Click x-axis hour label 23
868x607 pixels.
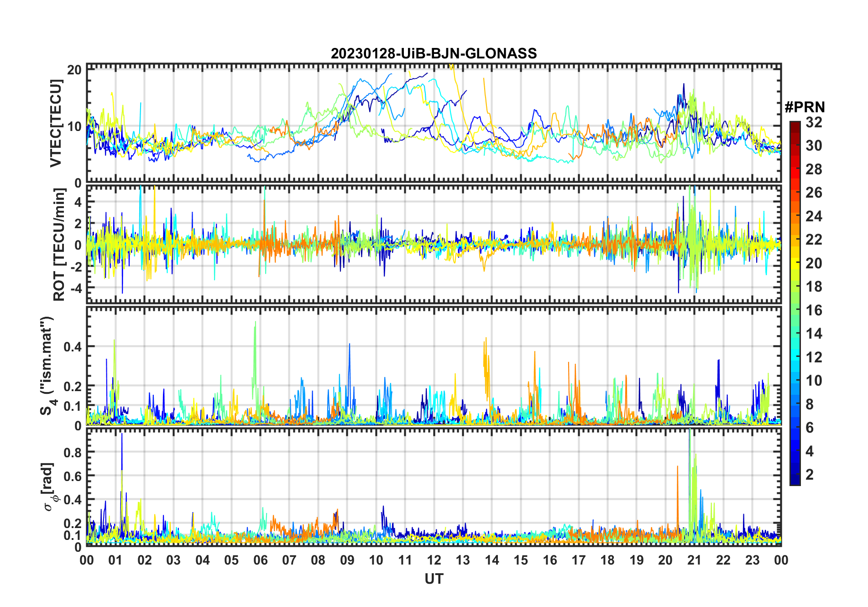752,560
